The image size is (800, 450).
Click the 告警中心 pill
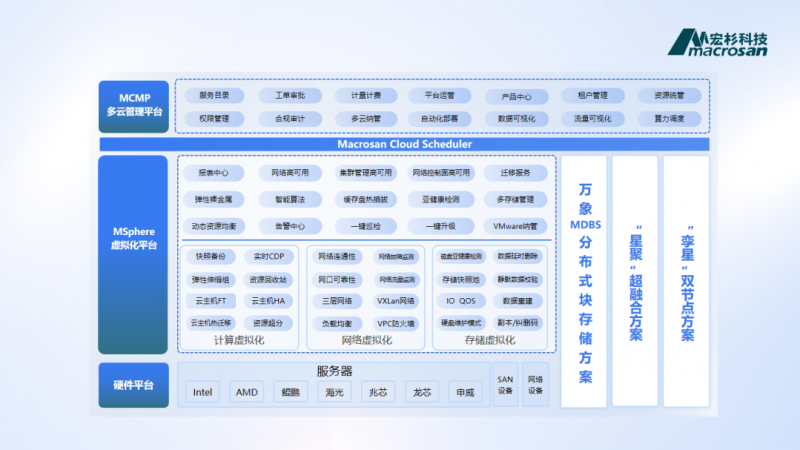pyautogui.click(x=290, y=226)
